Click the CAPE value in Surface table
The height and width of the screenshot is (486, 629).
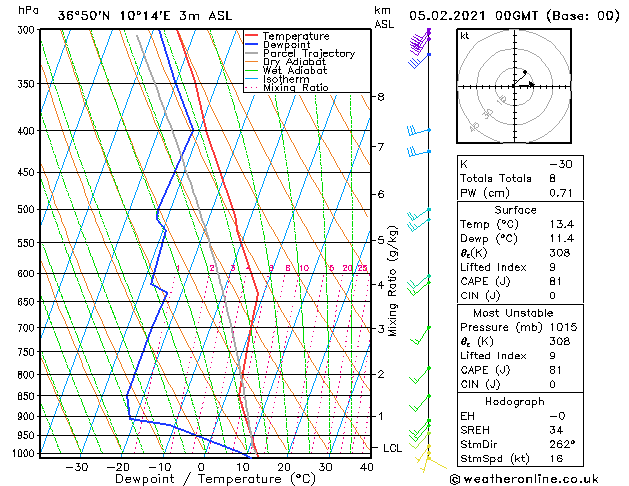[555, 281]
